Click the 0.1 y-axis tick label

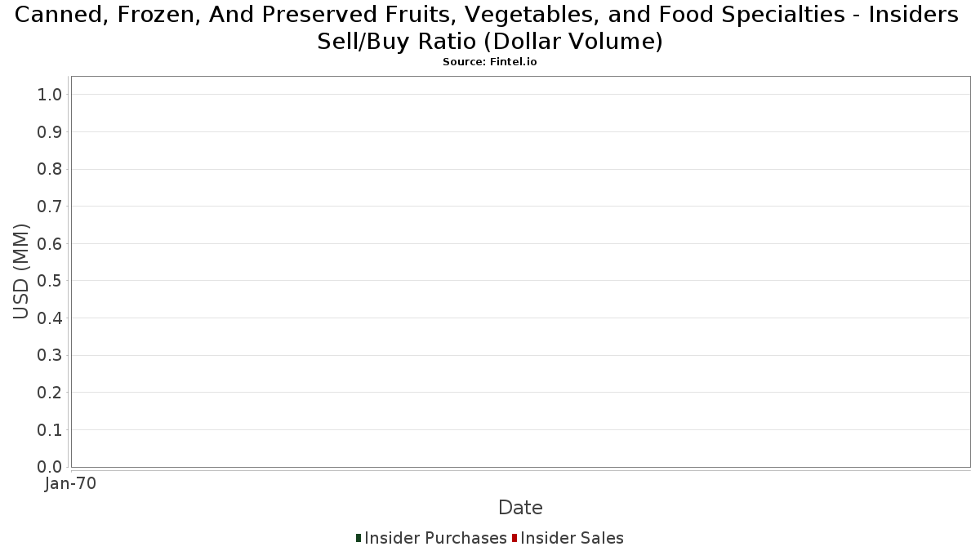tap(50, 430)
